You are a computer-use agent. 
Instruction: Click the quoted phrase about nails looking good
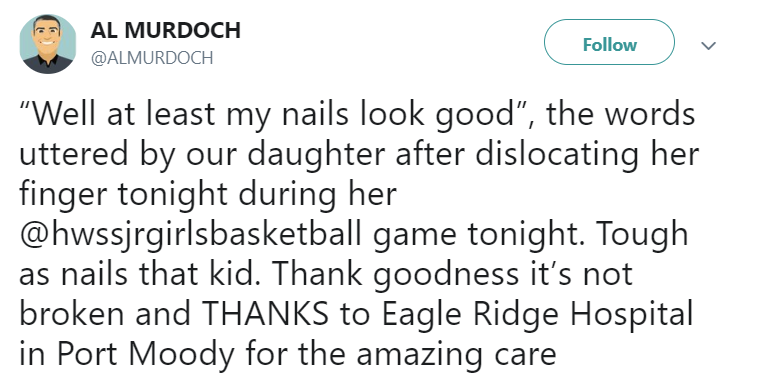pyautogui.click(x=273, y=114)
